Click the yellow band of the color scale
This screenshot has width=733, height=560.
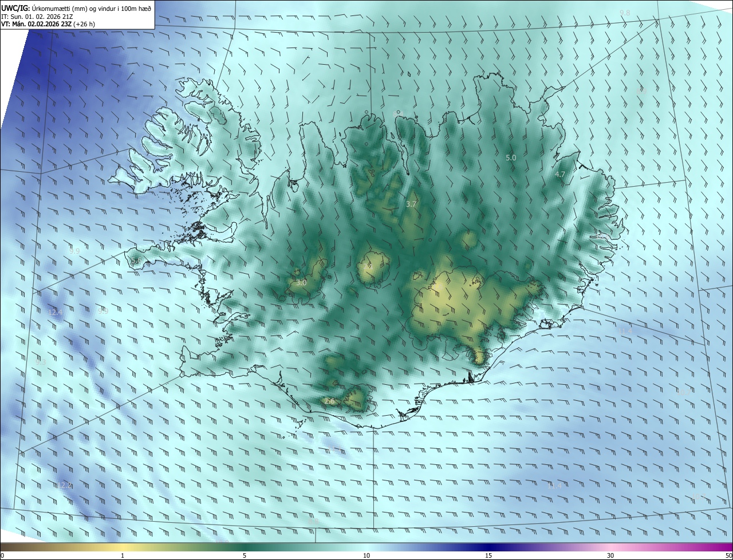tap(123, 547)
